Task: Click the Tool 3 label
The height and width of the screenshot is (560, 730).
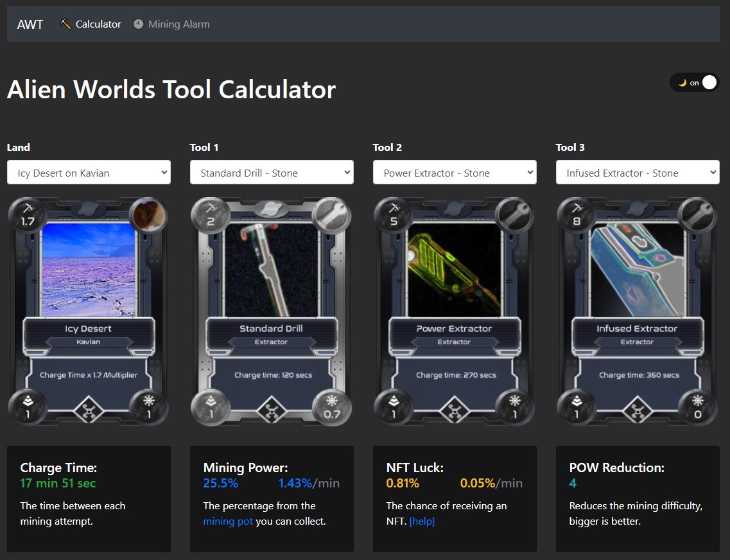Action: tap(570, 147)
